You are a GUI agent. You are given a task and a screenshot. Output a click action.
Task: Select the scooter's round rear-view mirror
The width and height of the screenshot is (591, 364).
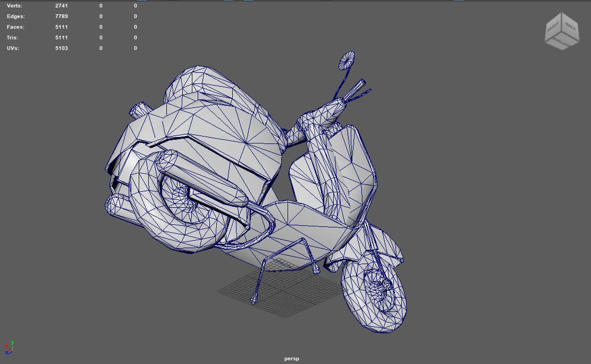[347, 61]
